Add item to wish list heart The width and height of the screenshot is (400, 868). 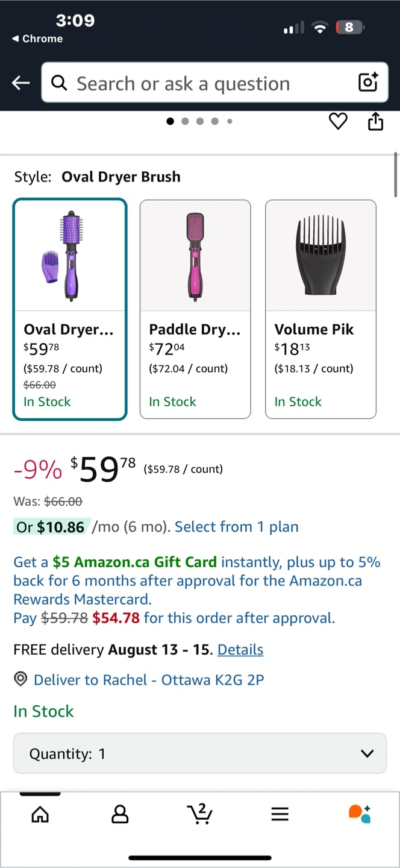[x=338, y=122]
